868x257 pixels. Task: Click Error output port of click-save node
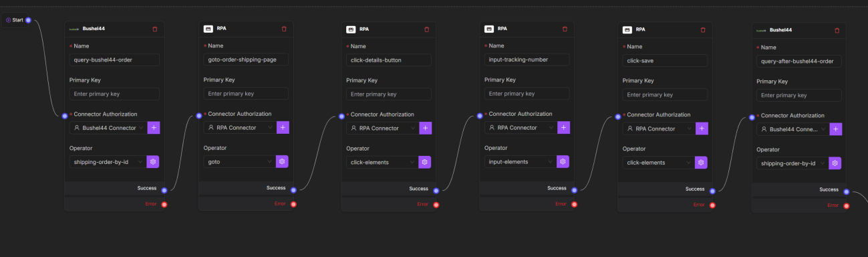(712, 205)
